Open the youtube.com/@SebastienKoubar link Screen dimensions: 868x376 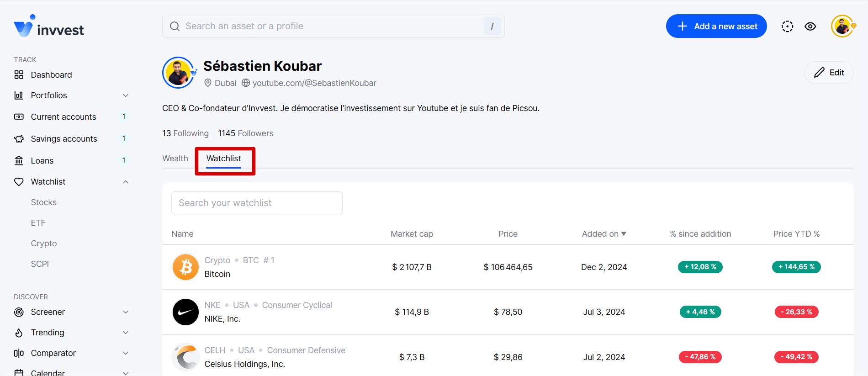pyautogui.click(x=314, y=83)
